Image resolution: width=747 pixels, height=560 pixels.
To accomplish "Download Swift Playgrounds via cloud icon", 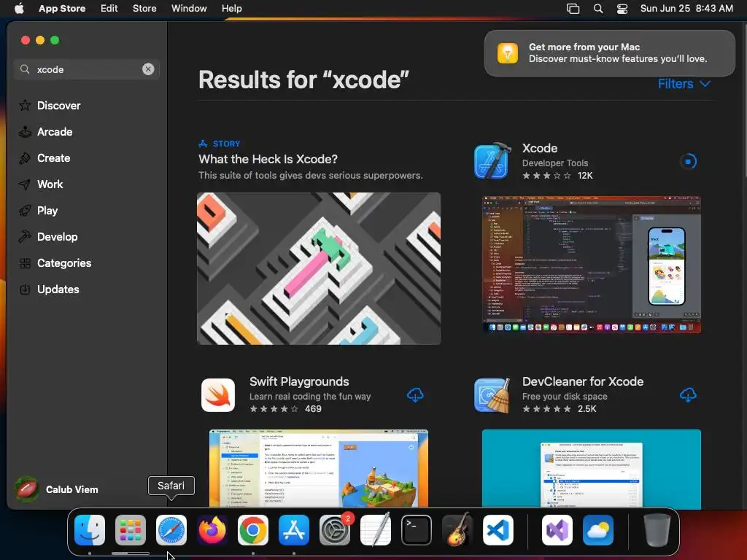I will pyautogui.click(x=415, y=394).
